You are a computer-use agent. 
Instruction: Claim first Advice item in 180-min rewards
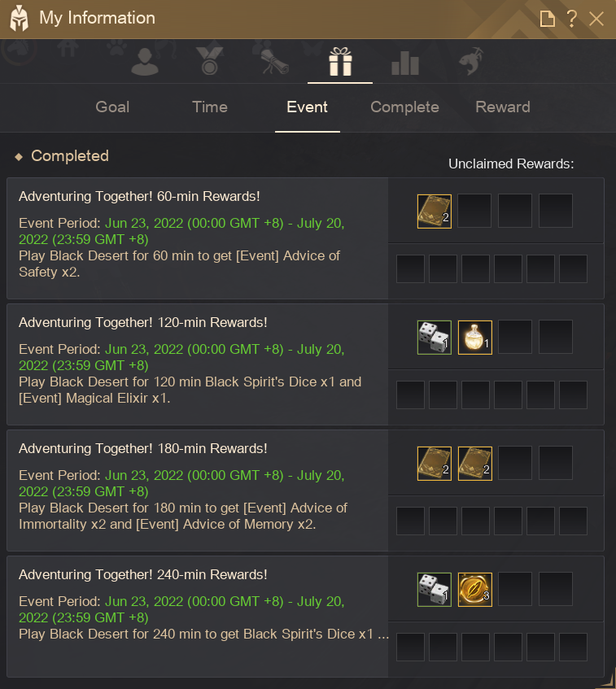pos(435,463)
